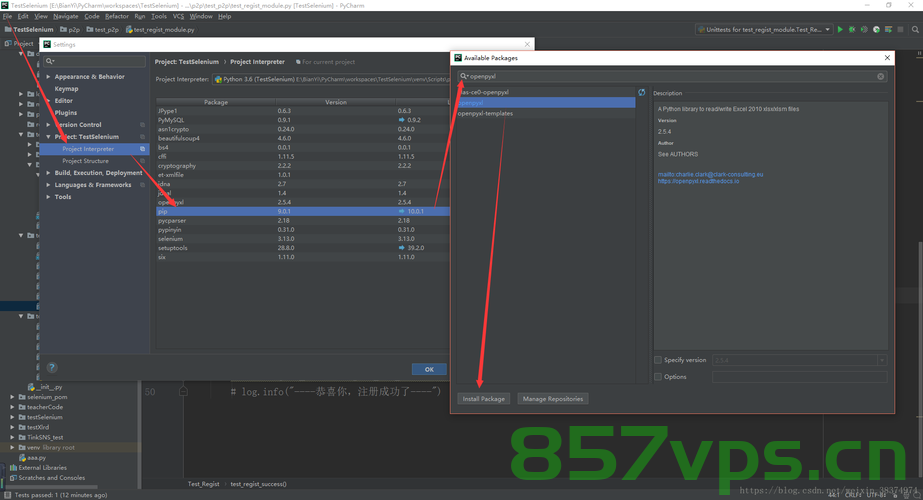Viewport: 923px width, 500px height.
Task: Click the Manage Repositories button
Action: [x=553, y=399]
